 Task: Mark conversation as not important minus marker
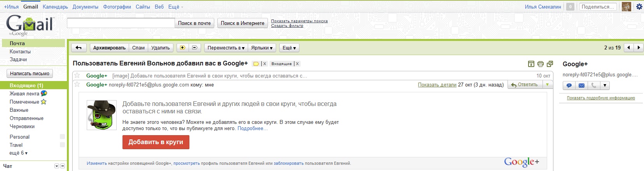tap(194, 48)
